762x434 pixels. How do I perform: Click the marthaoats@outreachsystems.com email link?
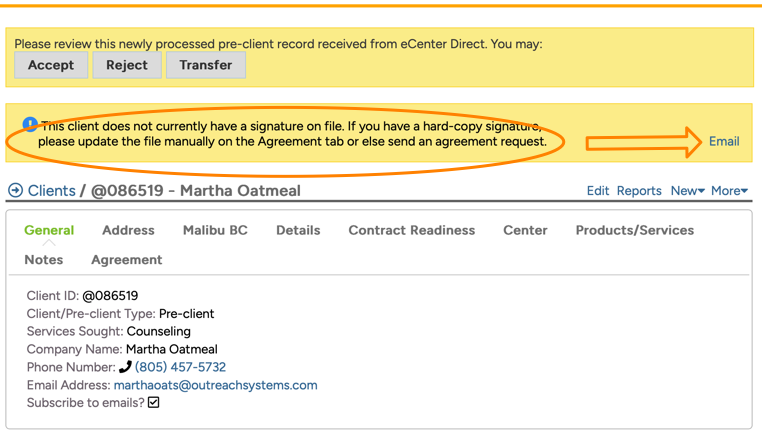[x=215, y=385]
